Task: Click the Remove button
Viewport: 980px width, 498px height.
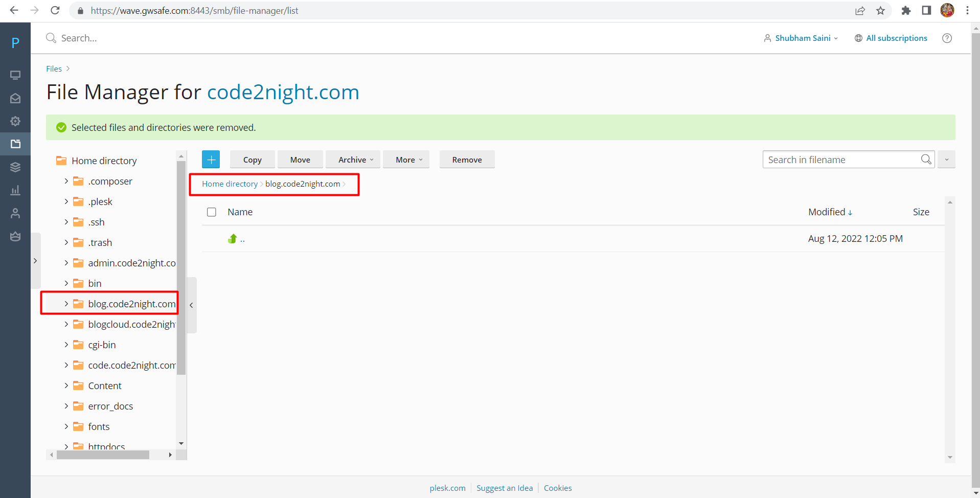Action: (x=467, y=160)
